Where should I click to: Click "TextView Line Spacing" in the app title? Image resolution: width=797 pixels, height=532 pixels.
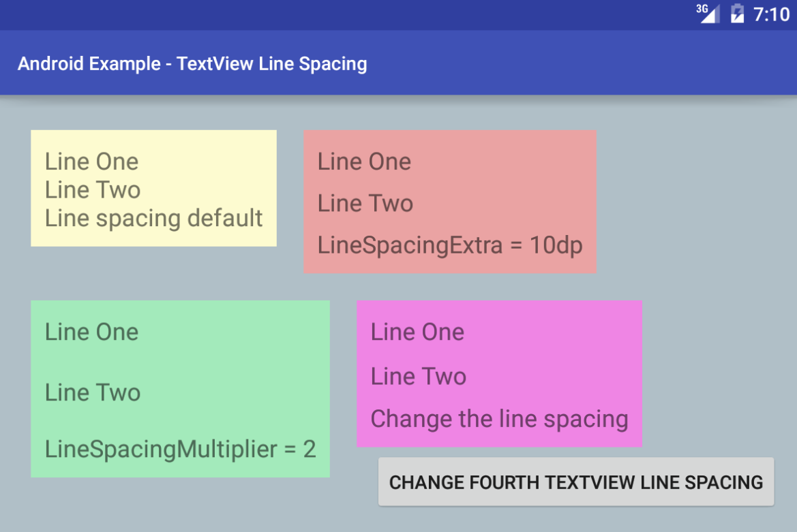point(272,64)
